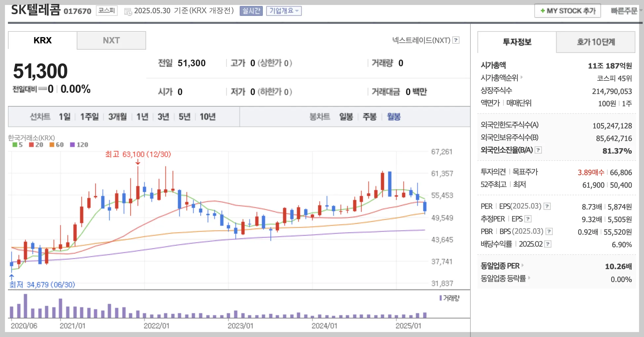Click the 최저 34,679 (06/30) chart marker

click(x=42, y=284)
